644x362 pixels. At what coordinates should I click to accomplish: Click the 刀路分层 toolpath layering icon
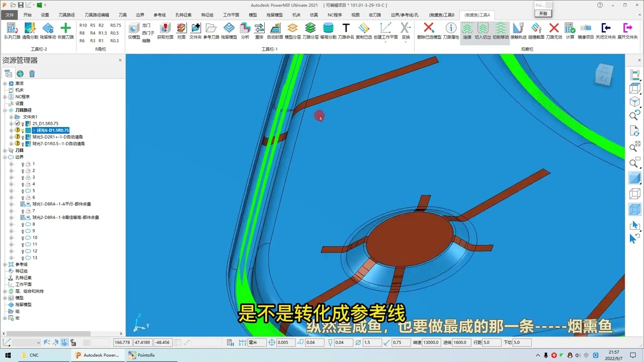coord(310,31)
